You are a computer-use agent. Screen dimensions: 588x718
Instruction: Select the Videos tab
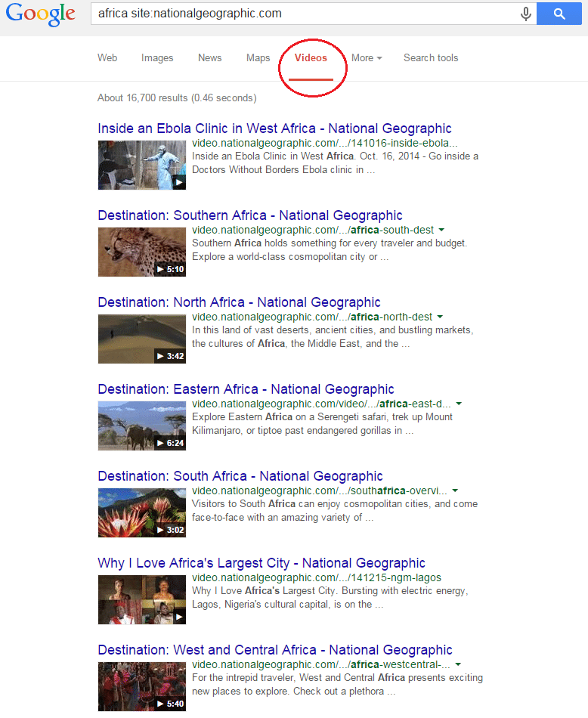(311, 58)
